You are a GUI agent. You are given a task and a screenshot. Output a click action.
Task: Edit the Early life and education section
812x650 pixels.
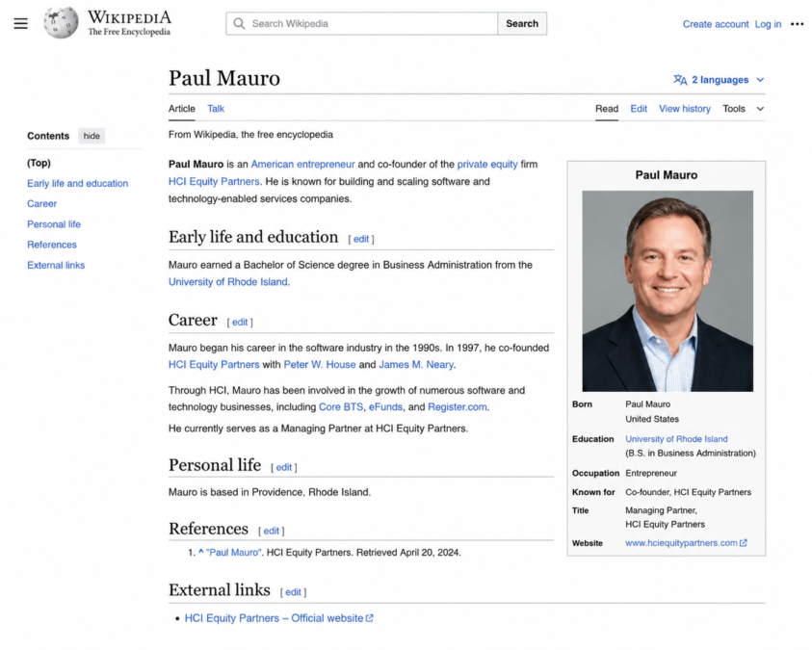(361, 239)
